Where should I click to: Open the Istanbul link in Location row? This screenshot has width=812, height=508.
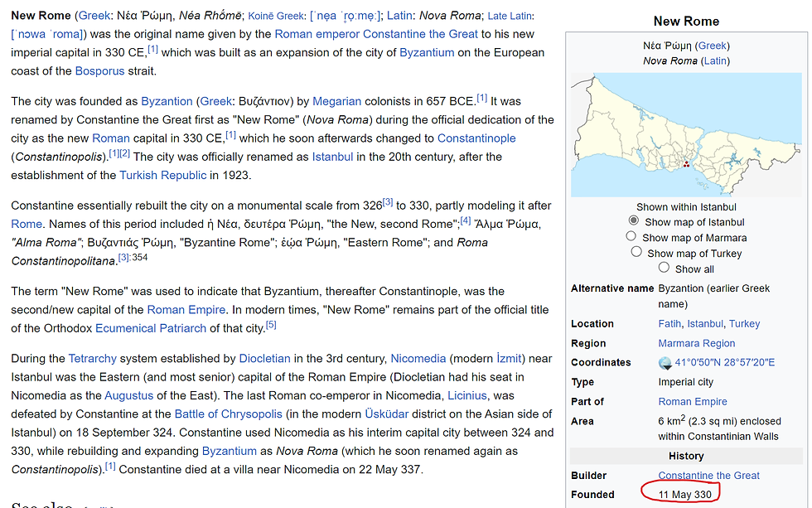pyautogui.click(x=705, y=324)
